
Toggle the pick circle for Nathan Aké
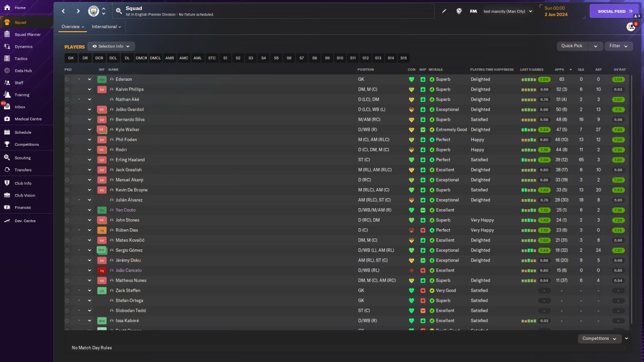[x=67, y=100]
